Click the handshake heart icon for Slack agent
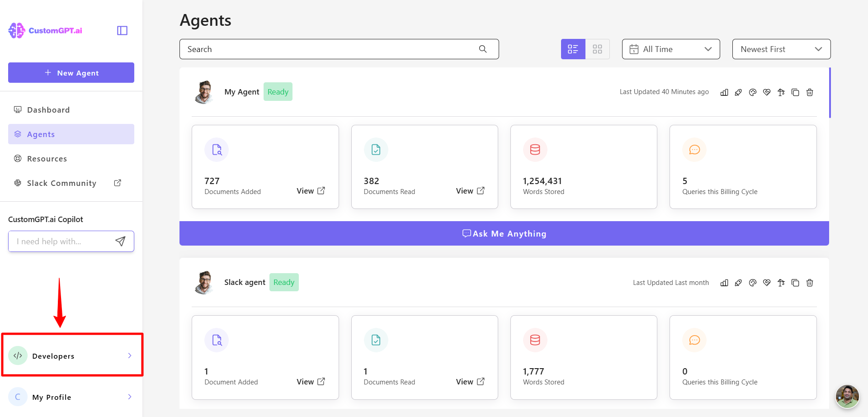 [x=767, y=283]
